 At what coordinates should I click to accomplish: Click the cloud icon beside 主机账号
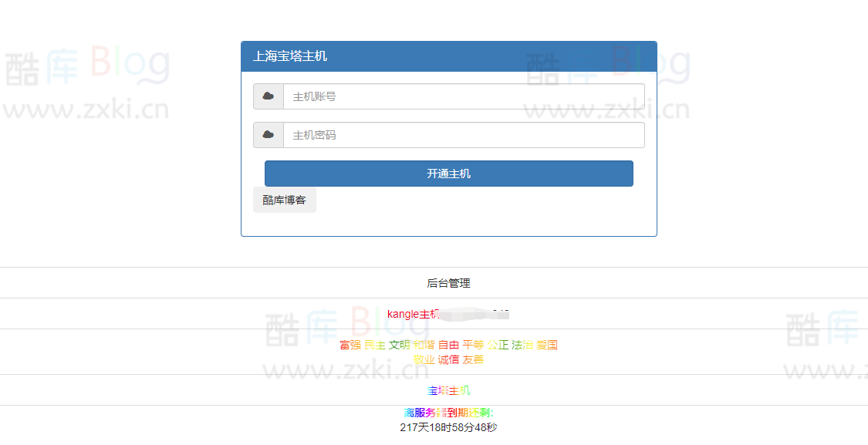(x=269, y=96)
